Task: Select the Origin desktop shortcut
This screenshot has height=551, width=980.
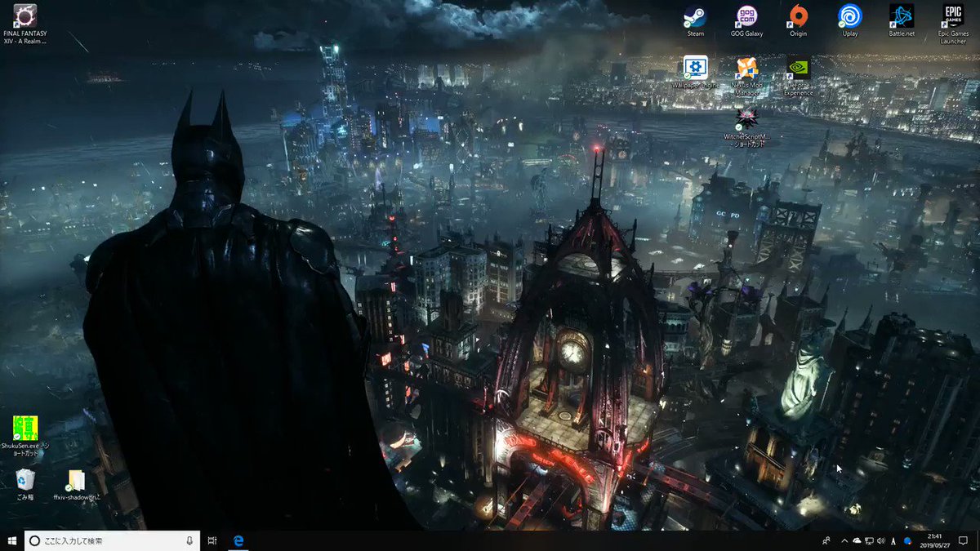Action: 798,20
